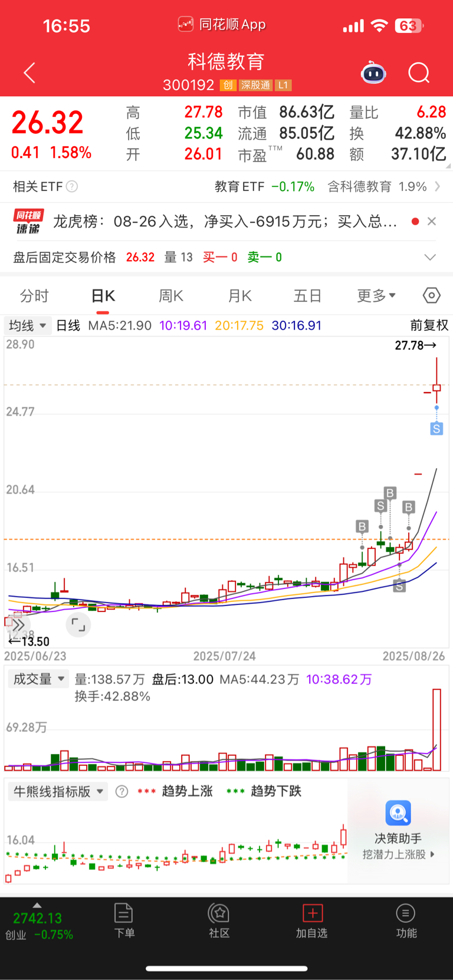This screenshot has width=453, height=980.
Task: Tap MA5:21.90 label
Action: click(120, 325)
